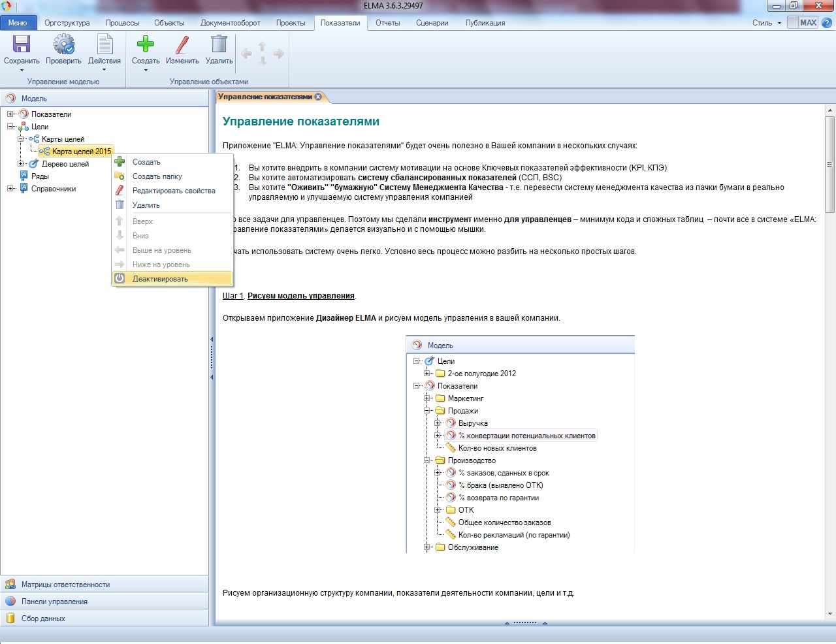Close the Управление показателями tab

(318, 97)
